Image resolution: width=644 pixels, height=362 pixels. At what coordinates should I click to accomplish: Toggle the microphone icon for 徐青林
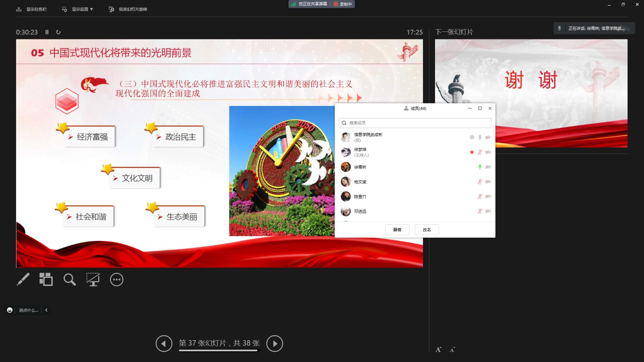click(x=480, y=167)
